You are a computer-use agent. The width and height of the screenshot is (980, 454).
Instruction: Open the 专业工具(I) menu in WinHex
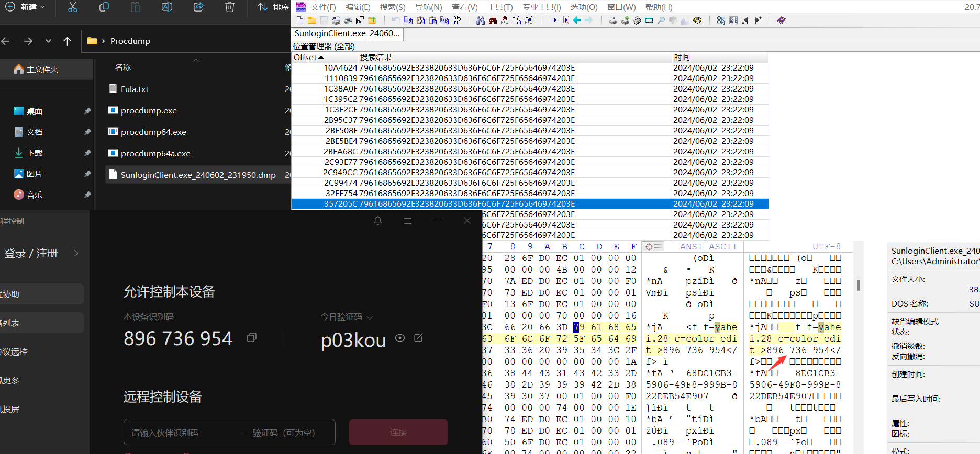541,7
